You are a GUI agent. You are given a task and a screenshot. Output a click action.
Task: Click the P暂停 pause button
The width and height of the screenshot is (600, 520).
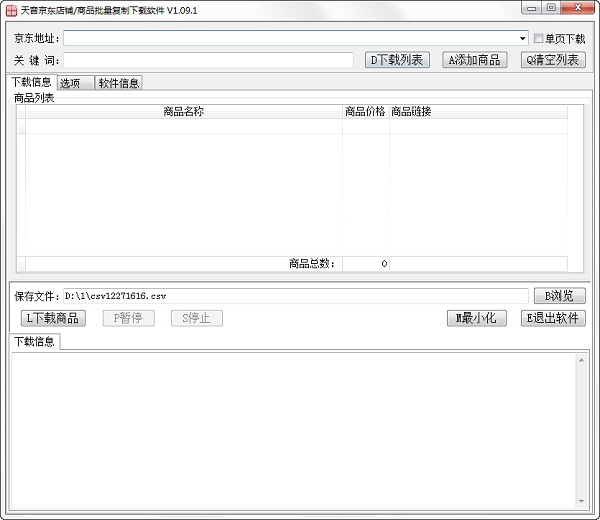click(x=129, y=318)
